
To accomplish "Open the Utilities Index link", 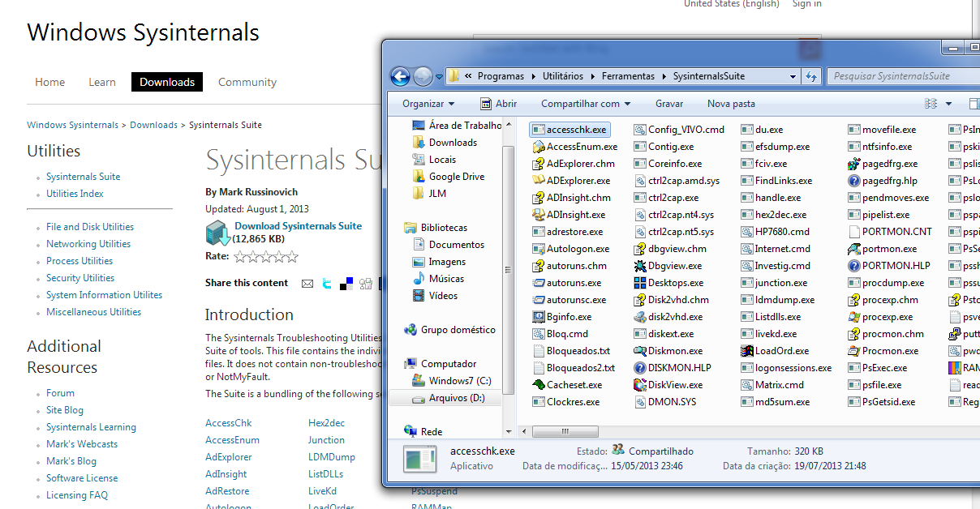I will point(75,194).
